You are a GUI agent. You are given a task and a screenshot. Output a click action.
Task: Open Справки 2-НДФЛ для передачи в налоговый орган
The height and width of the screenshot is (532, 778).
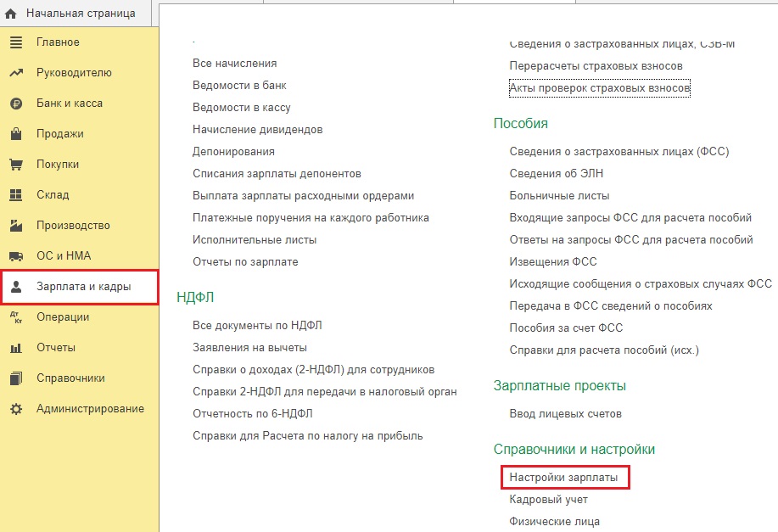tap(324, 392)
